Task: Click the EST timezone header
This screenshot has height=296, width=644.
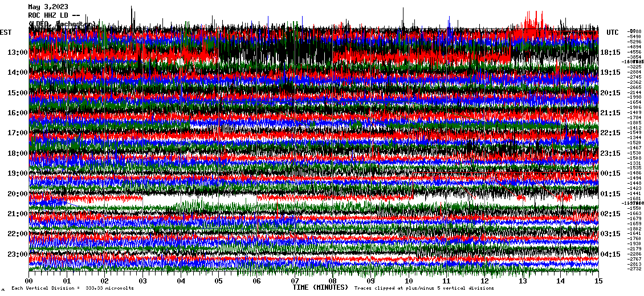Action: pos(6,33)
